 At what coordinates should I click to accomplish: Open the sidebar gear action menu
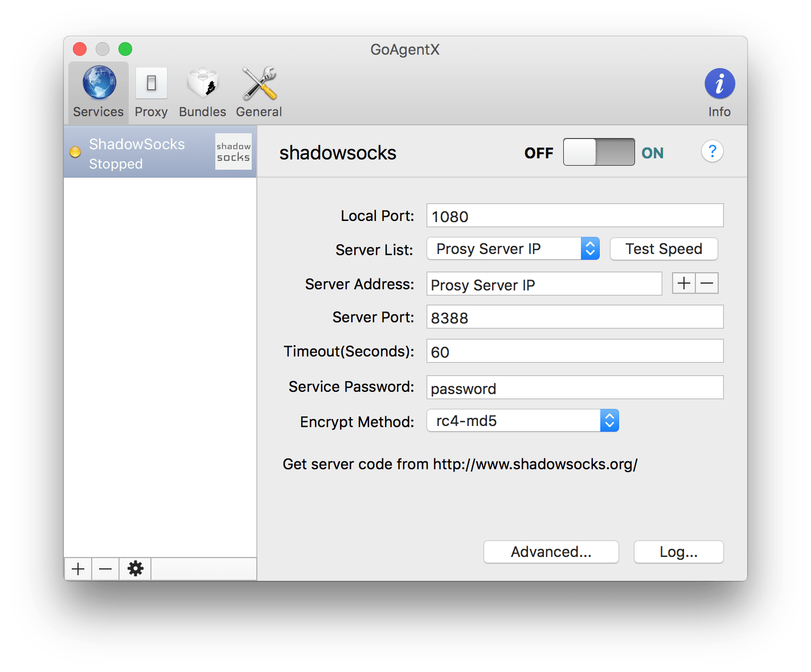[x=136, y=569]
